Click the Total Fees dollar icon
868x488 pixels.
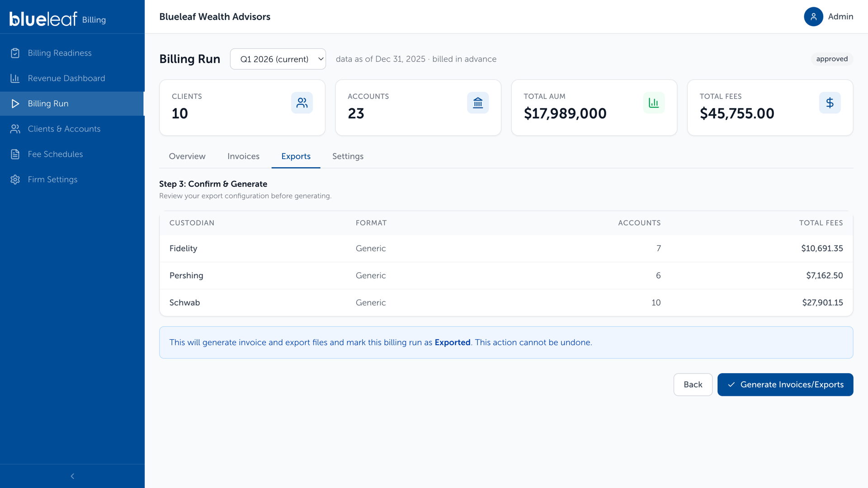(830, 103)
